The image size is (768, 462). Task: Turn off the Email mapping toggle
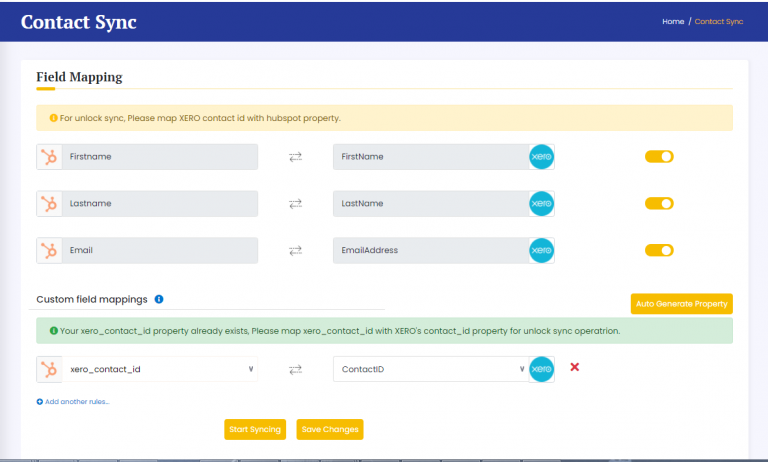(x=659, y=250)
